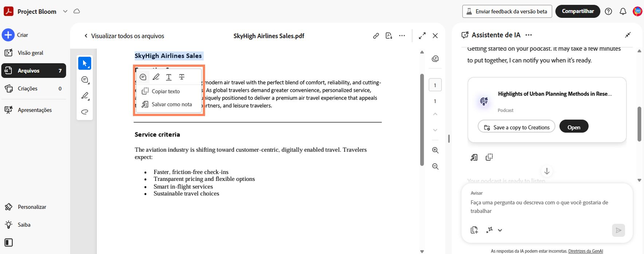This screenshot has width=644, height=254.
Task: Click underline text icon in the selection popup
Action: (169, 77)
